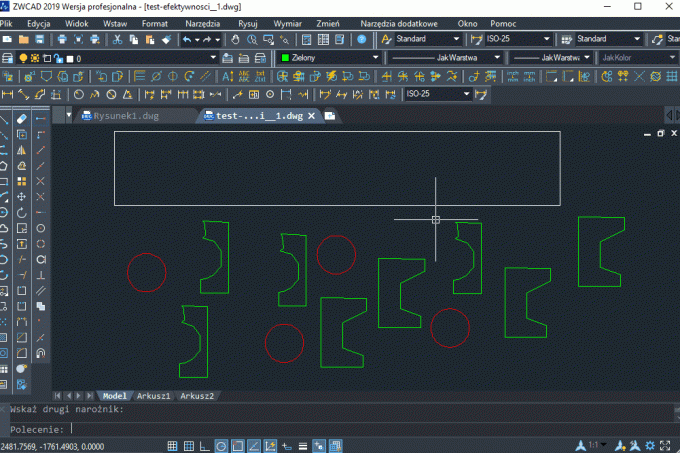The image size is (680, 453).
Task: Select the Snap to Perpendicular icon
Action: coord(40,275)
